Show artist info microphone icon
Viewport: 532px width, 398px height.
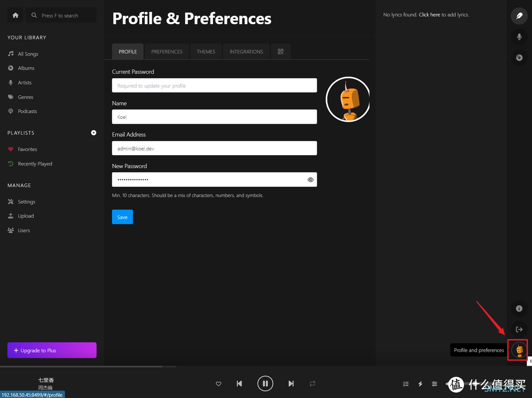[x=519, y=36]
